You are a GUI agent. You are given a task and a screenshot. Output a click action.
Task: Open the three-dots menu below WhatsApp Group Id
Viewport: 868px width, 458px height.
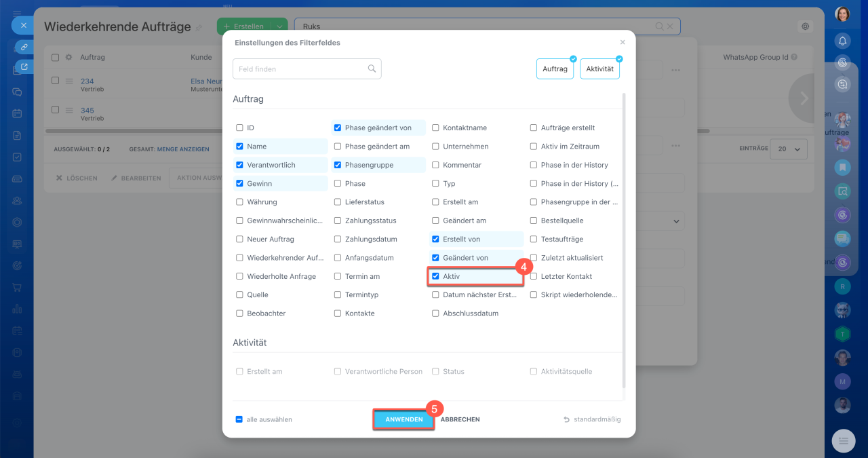coord(675,70)
